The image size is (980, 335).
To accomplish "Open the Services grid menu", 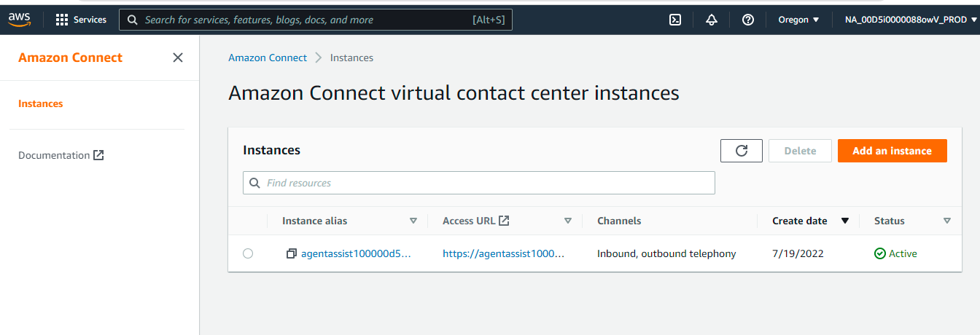I will (x=81, y=20).
